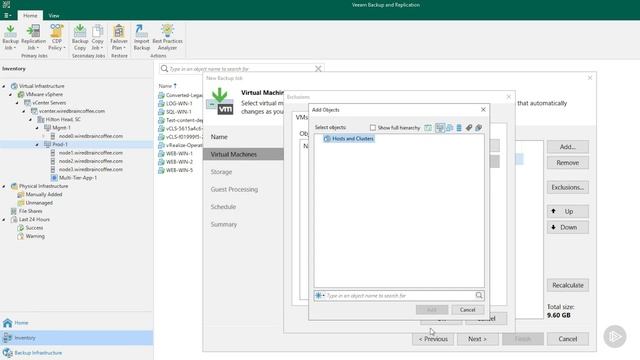Move selection with the Down button
Viewport: 640px width, 360px height.
coord(568,227)
